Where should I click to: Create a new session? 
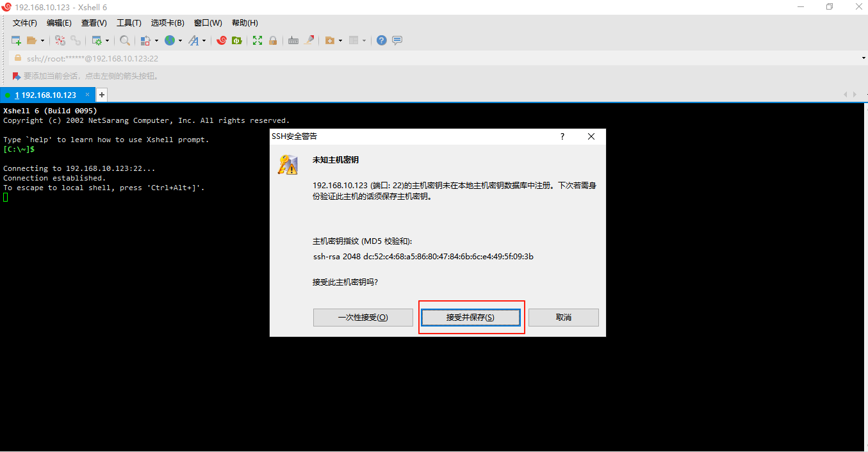(15, 40)
